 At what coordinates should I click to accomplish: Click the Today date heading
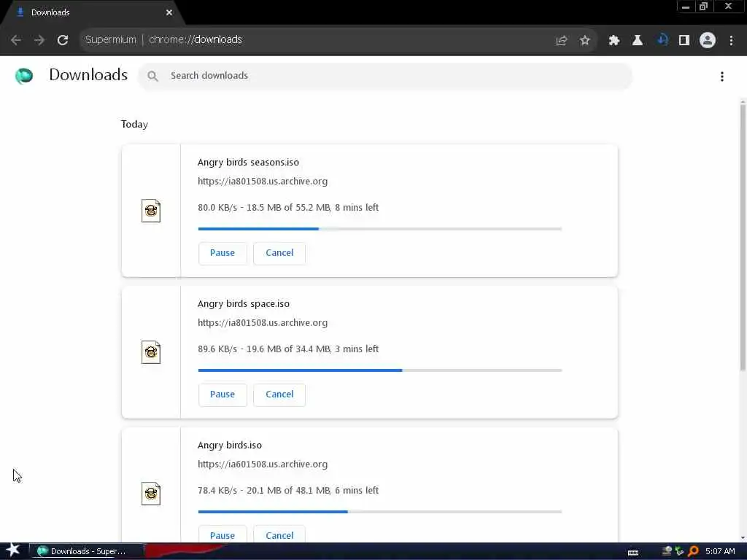point(134,124)
